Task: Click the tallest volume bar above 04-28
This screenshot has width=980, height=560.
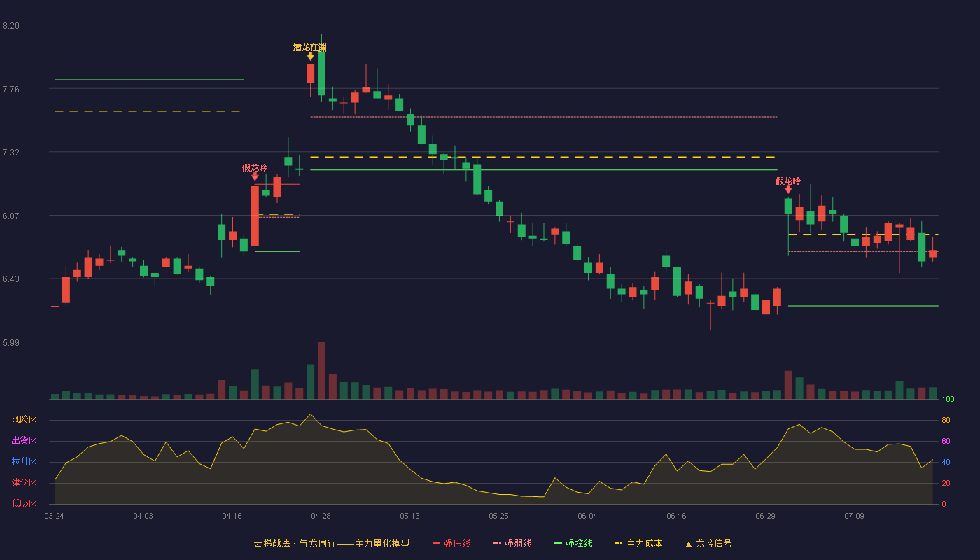Action: click(x=321, y=370)
